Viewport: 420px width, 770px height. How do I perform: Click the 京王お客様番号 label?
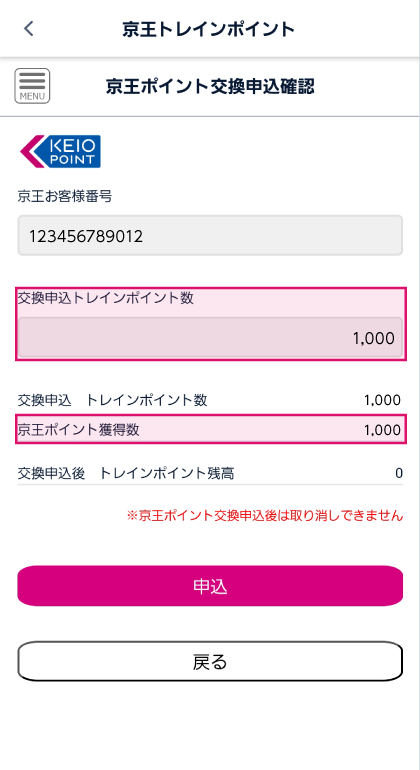coord(65,197)
